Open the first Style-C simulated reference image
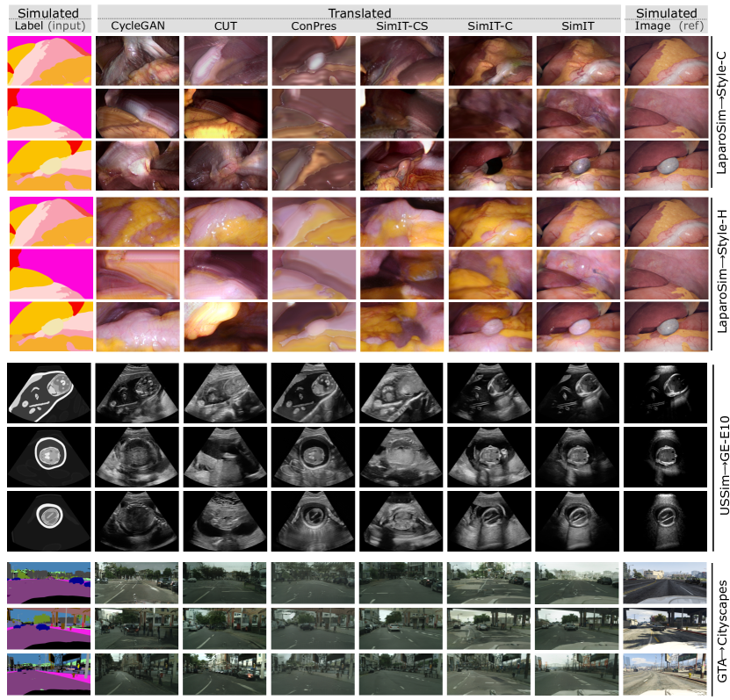 click(666, 61)
